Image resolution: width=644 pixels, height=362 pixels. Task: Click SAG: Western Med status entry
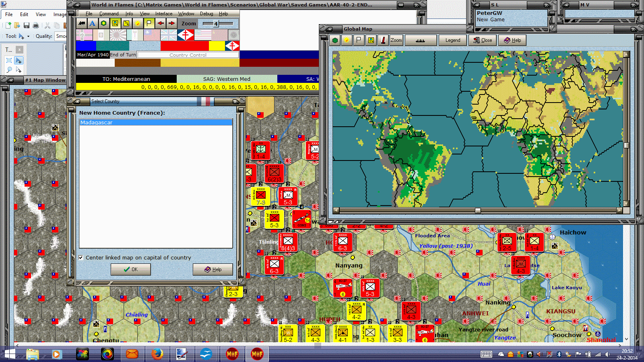coord(227,79)
